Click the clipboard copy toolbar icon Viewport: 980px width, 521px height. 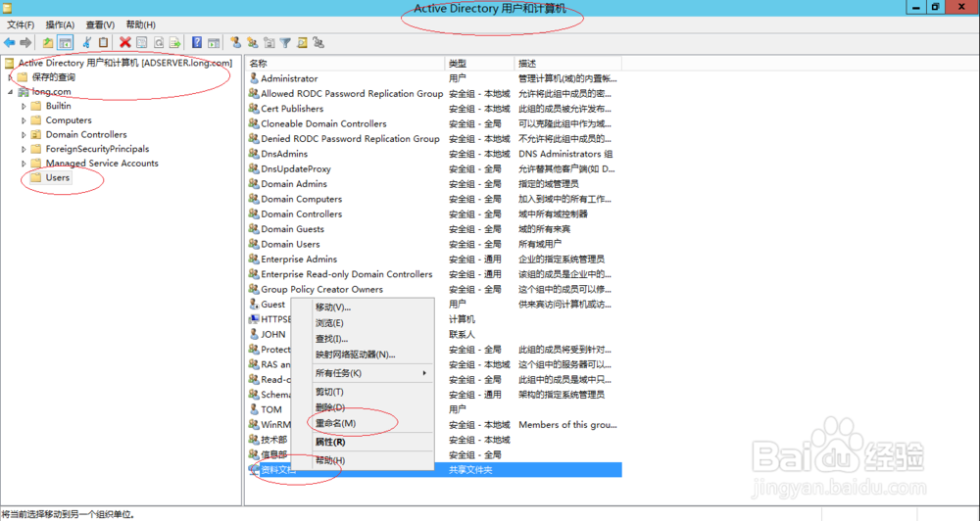(103, 42)
